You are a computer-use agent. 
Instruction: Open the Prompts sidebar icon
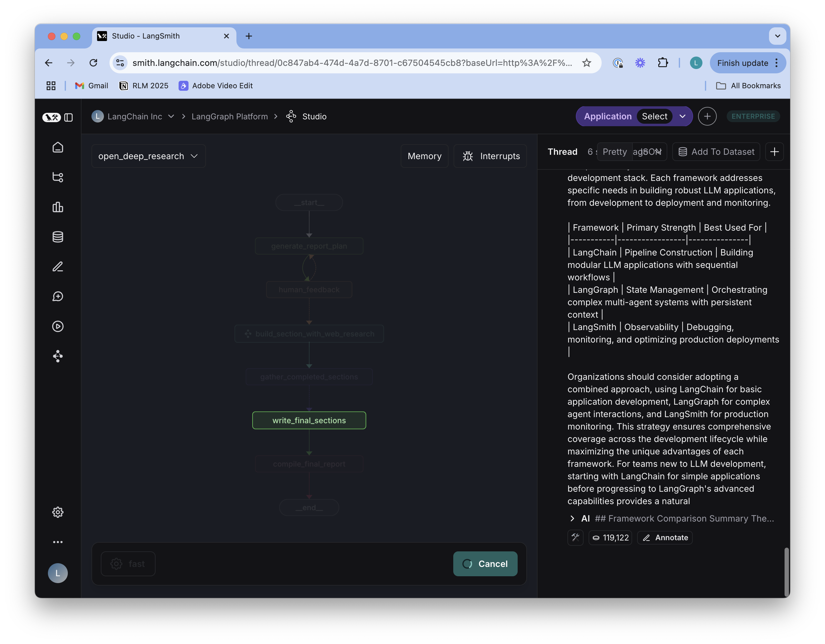click(58, 296)
